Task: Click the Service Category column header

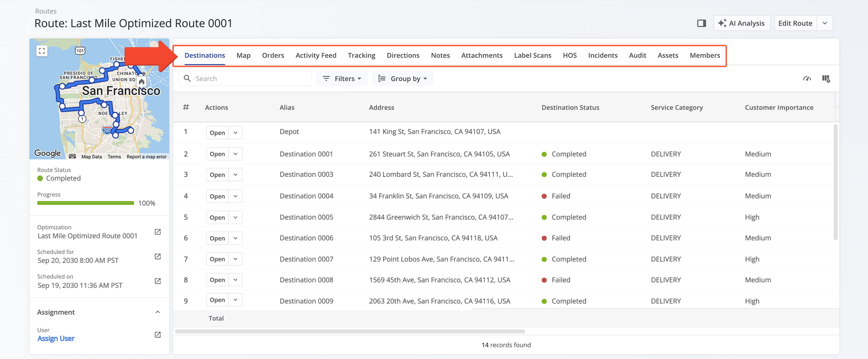Action: pyautogui.click(x=677, y=108)
